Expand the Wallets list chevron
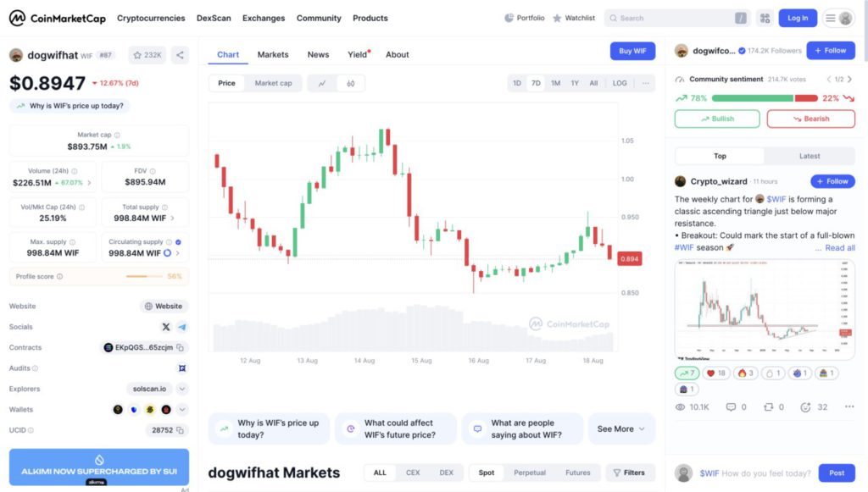This screenshot has height=492, width=868. point(182,410)
